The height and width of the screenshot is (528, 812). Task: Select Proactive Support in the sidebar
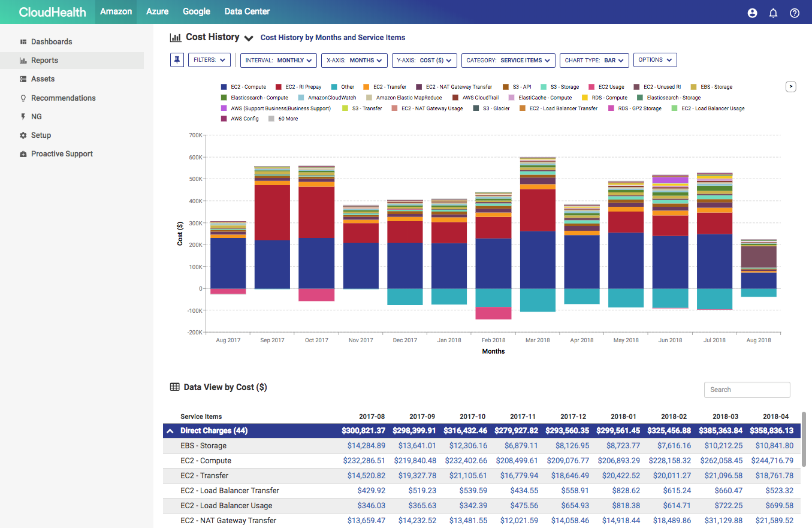point(61,153)
